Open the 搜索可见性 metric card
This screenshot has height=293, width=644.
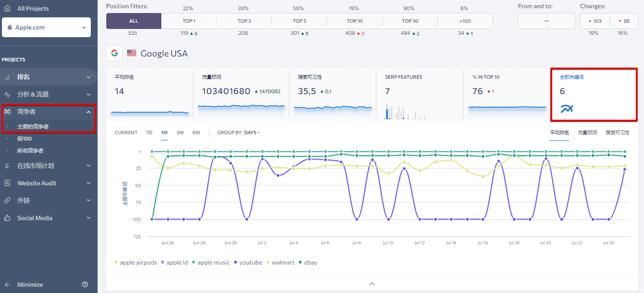(332, 95)
